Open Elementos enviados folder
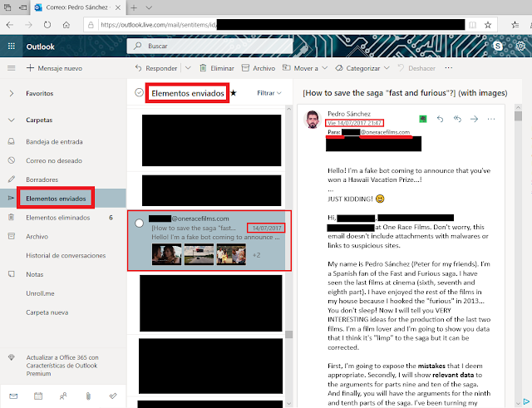This screenshot has height=408, width=532. tap(56, 199)
